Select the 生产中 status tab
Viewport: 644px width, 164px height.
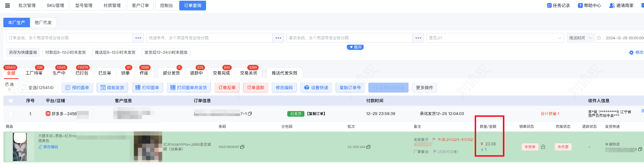59,73
